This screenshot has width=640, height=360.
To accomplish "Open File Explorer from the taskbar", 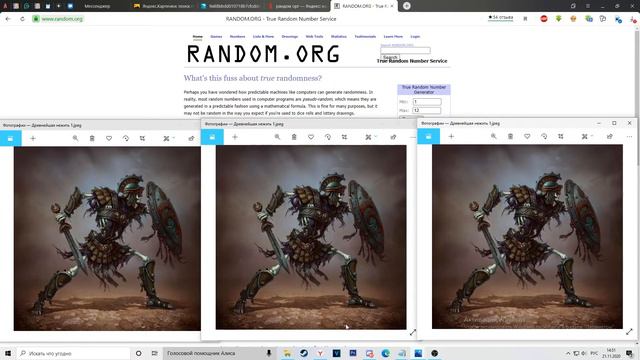I will (287, 353).
